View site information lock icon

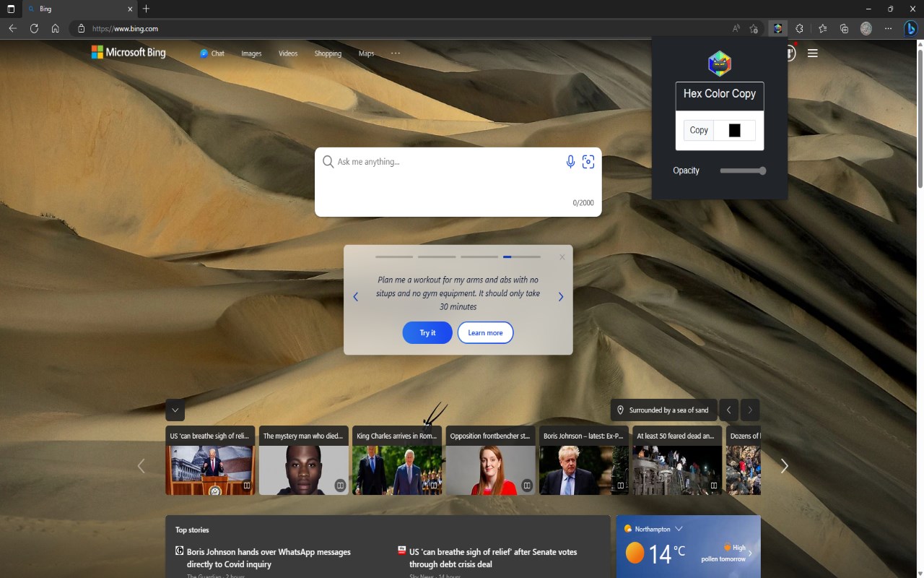pyautogui.click(x=81, y=29)
